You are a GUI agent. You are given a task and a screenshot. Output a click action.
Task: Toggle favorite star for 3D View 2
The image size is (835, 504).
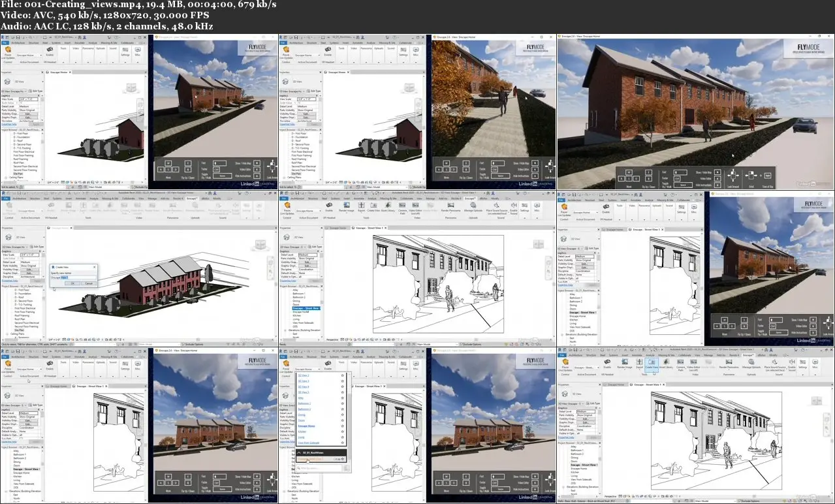[x=343, y=375]
